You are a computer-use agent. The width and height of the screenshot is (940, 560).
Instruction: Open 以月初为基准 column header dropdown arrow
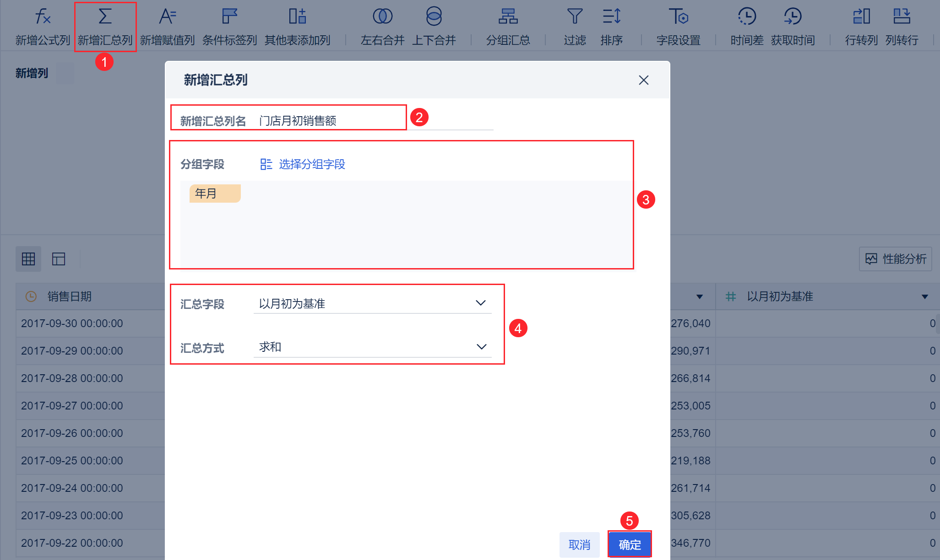point(924,297)
